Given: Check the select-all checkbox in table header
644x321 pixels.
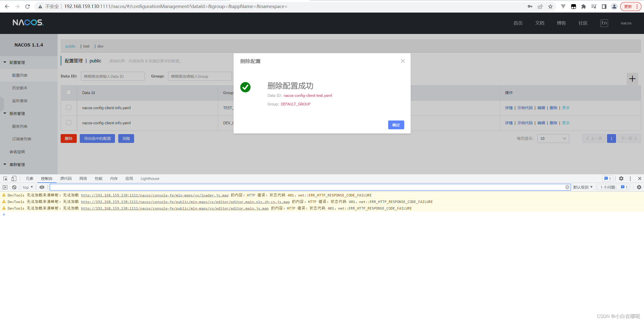Looking at the screenshot, I should point(69,92).
